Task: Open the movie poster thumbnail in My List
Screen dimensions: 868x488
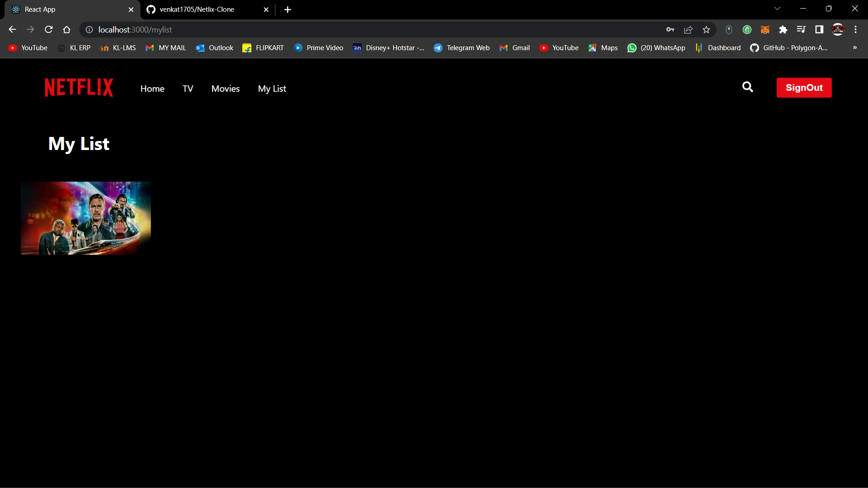Action: click(x=86, y=218)
